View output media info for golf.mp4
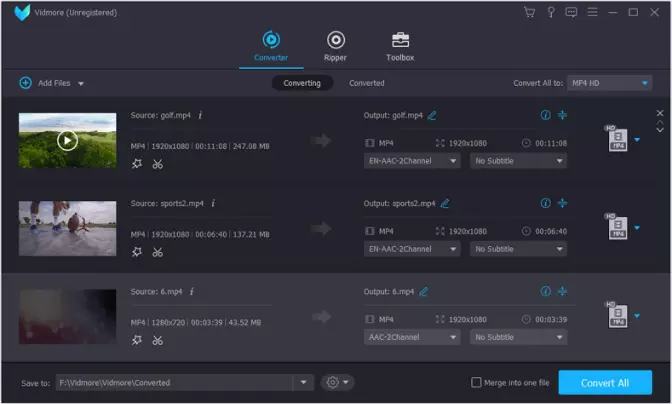The image size is (672, 404). 546,115
